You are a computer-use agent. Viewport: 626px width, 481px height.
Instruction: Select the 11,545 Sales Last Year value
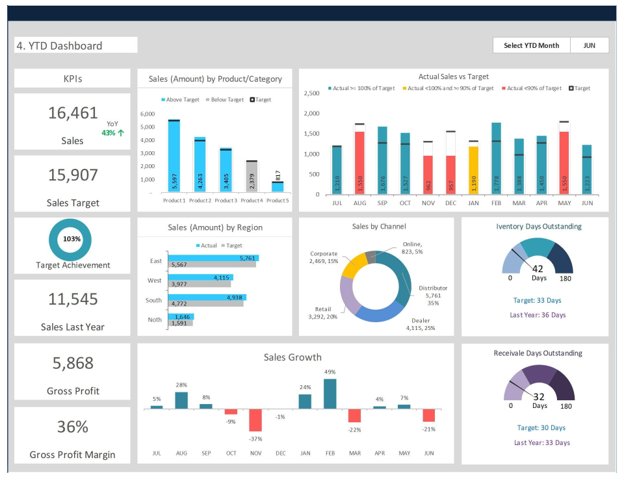[x=73, y=299]
